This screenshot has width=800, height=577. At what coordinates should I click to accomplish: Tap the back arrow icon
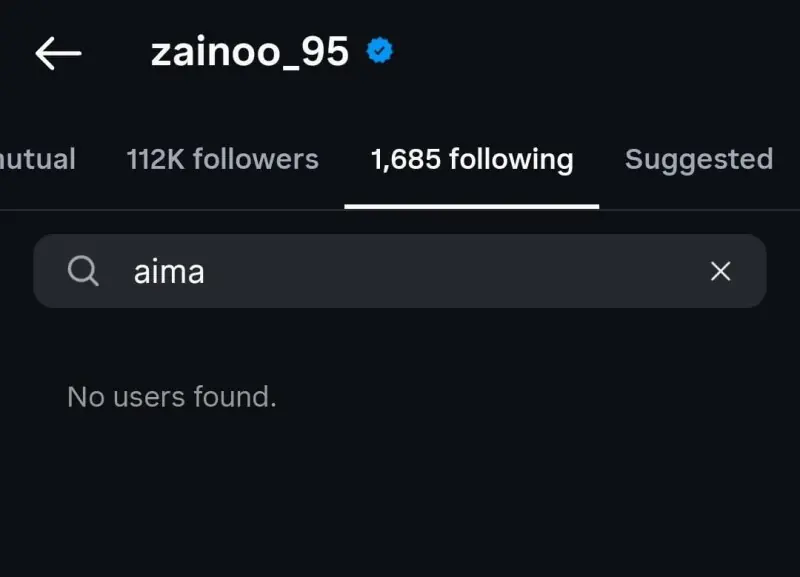tap(57, 53)
